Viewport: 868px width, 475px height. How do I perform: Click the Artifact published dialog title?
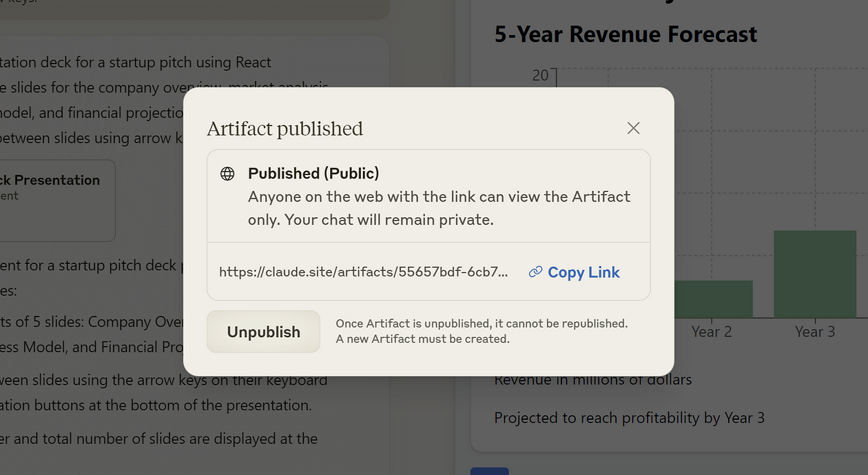pyautogui.click(x=285, y=128)
